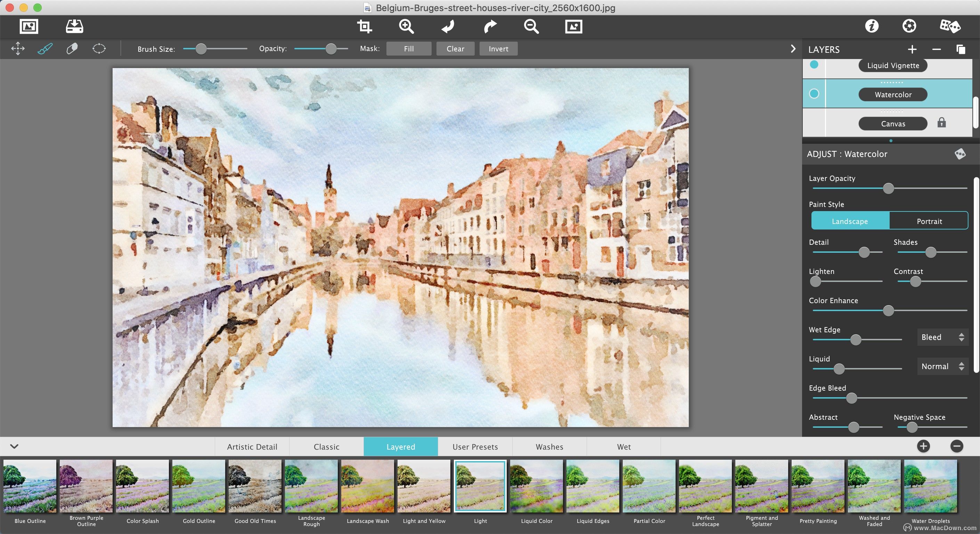Open the Wet Edge Bleed dropdown

(943, 337)
